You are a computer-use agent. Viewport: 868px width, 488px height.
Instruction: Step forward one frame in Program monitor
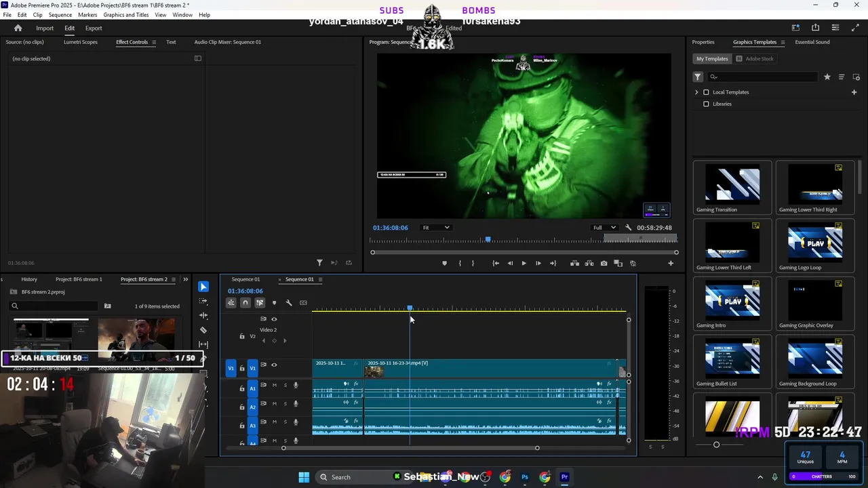[538, 263]
